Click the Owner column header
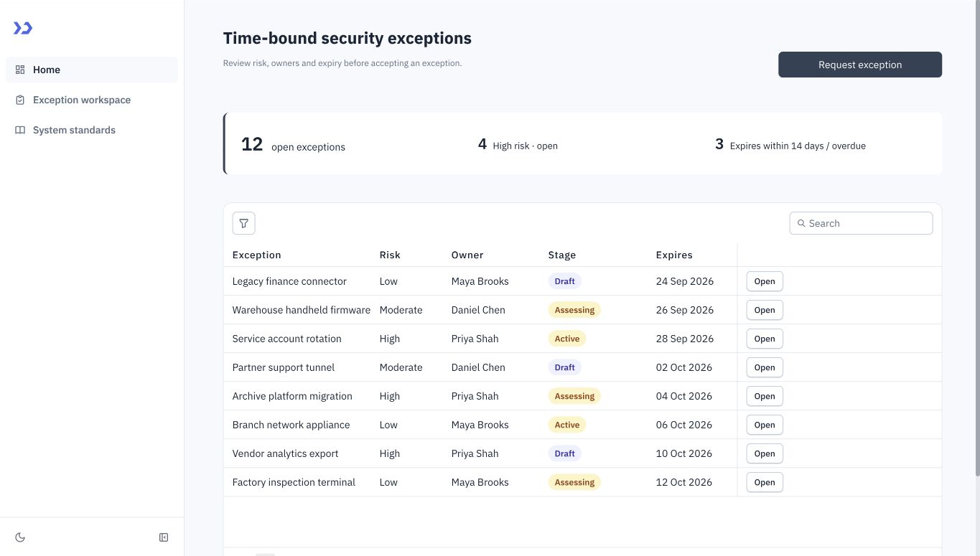980x556 pixels. [467, 255]
